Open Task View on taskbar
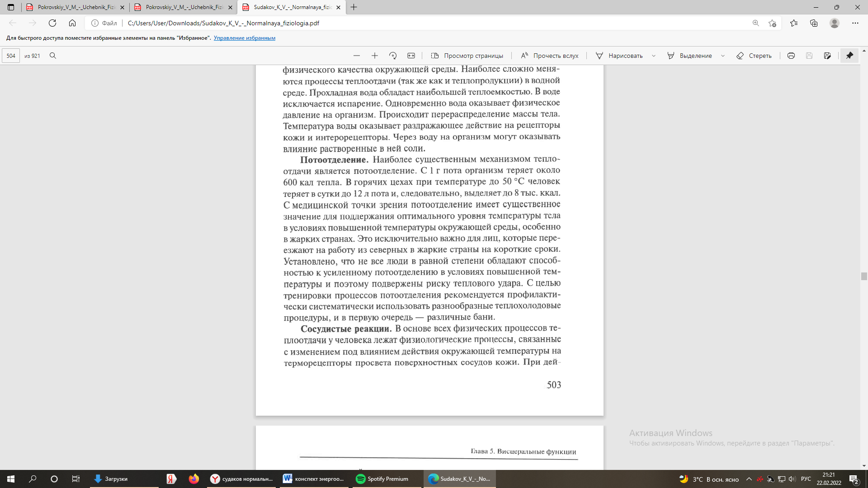This screenshot has height=488, width=868. click(x=76, y=479)
